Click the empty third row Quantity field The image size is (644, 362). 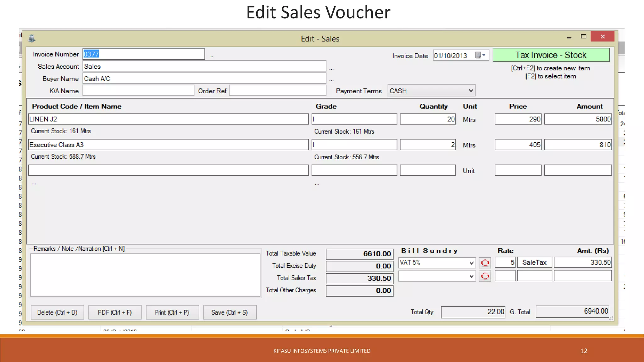click(x=428, y=170)
